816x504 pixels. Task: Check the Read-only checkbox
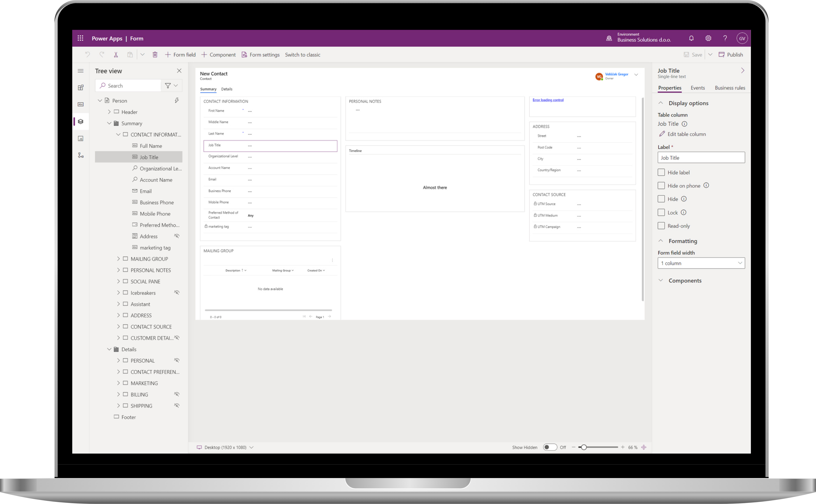pos(661,226)
